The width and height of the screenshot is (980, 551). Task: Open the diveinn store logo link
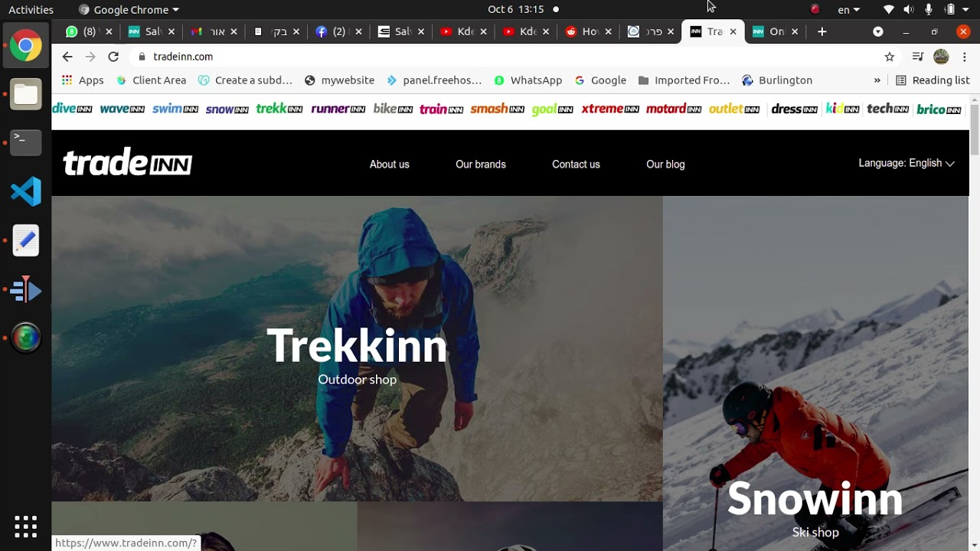pos(72,109)
